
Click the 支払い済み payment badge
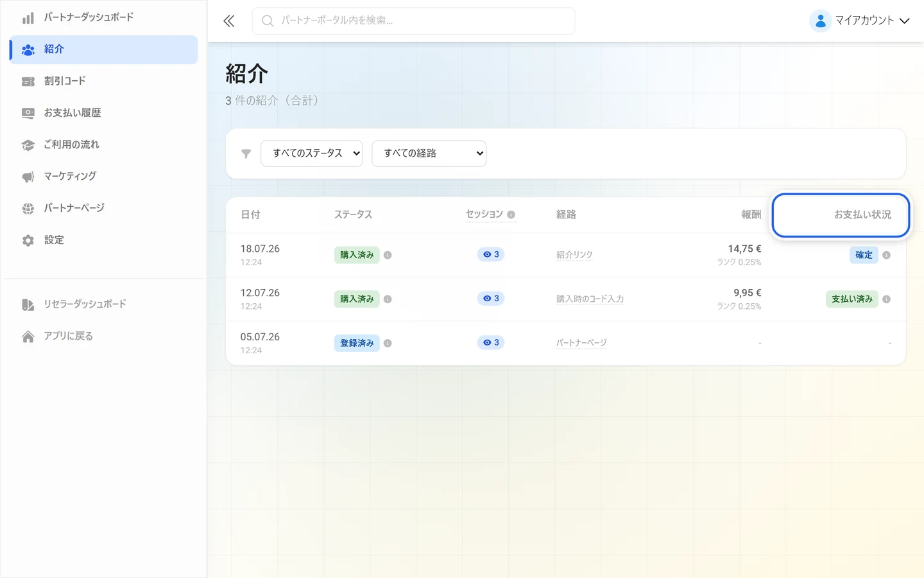tap(852, 299)
